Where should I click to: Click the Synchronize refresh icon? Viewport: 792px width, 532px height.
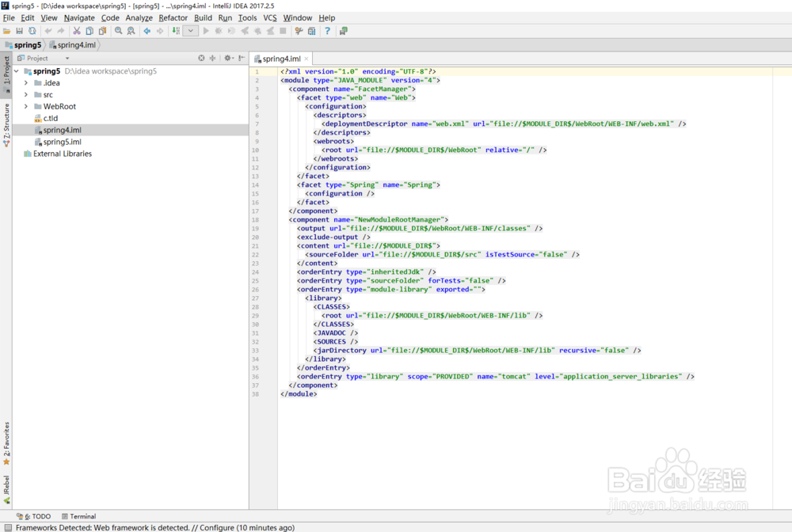[x=32, y=32]
